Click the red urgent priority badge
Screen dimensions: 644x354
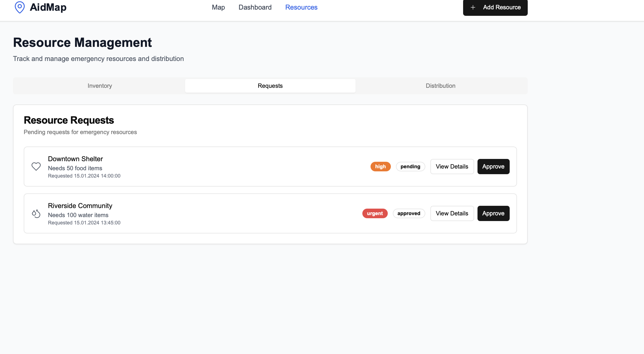tap(375, 213)
